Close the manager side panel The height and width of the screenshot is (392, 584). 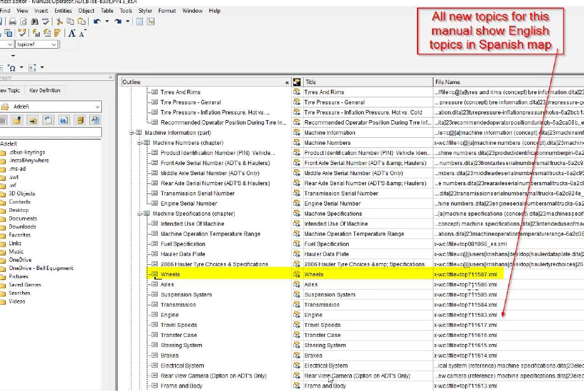coord(110,77)
